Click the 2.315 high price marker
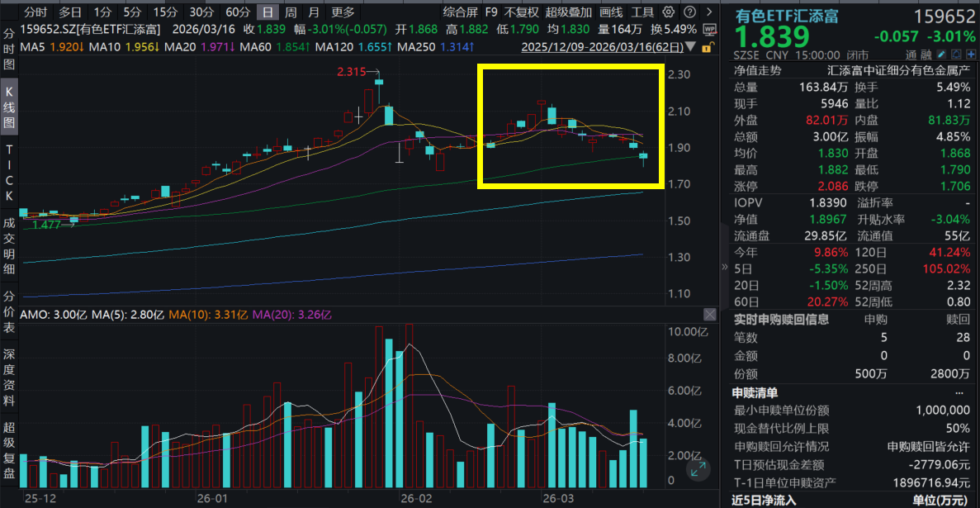Screen dimensions: 980x508 350,72
